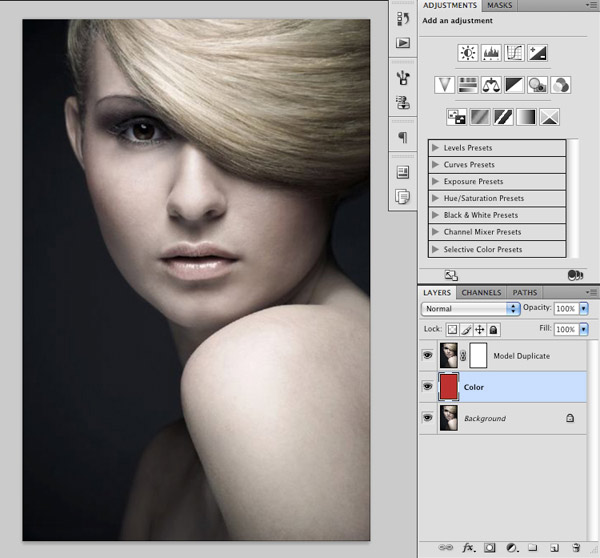Viewport: 600px width, 558px height.
Task: Click the layer style fx icon
Action: coord(467,547)
